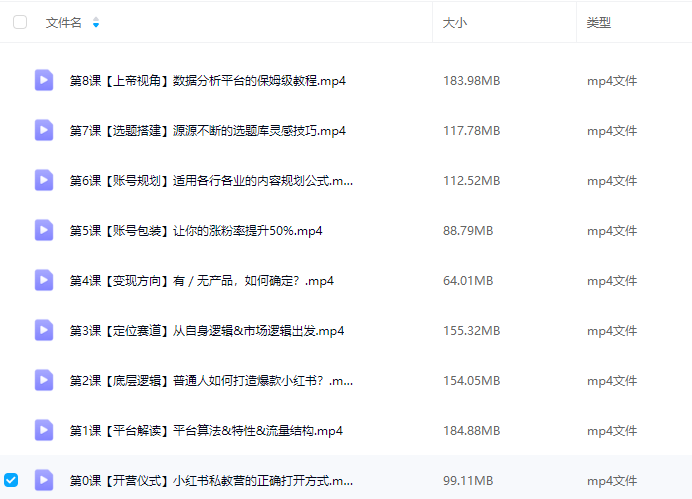692x499 pixels.
Task: Click the 类型 column header
Action: pyautogui.click(x=598, y=23)
